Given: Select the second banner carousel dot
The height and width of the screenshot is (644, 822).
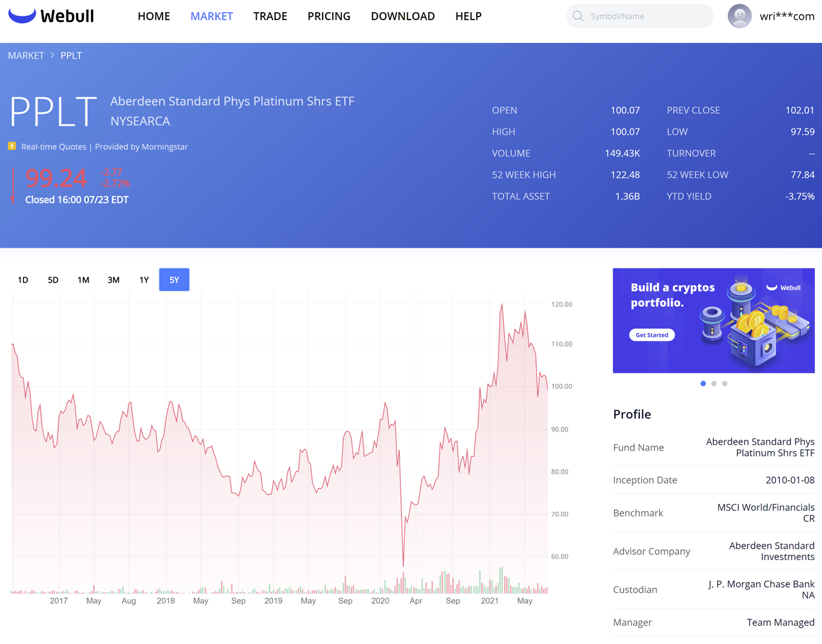Looking at the screenshot, I should (x=714, y=384).
